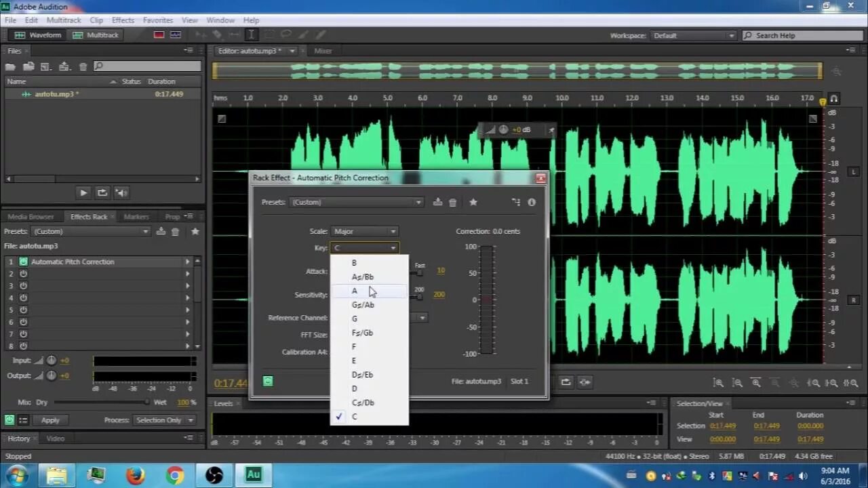Open the Process Selection Only dropdown
This screenshot has width=868, height=488.
(x=163, y=420)
